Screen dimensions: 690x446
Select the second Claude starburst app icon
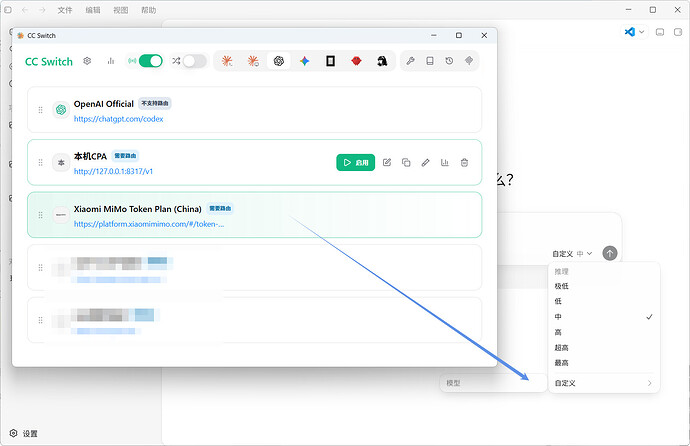click(253, 61)
